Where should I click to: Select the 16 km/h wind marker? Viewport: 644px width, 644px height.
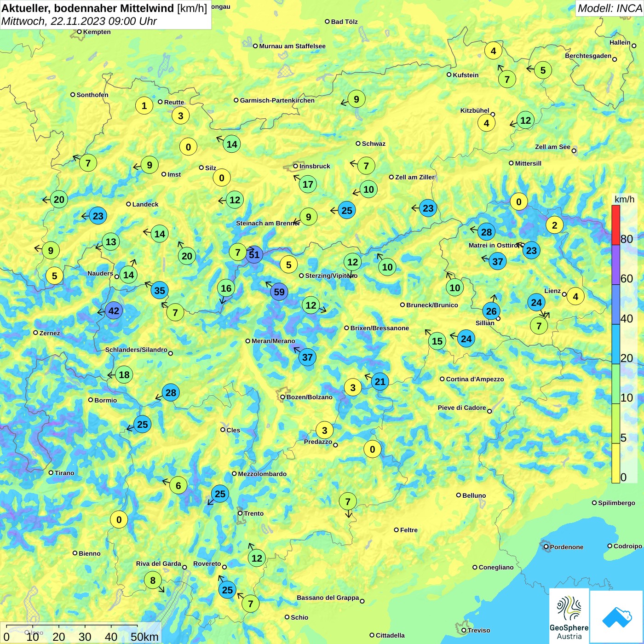tap(226, 288)
